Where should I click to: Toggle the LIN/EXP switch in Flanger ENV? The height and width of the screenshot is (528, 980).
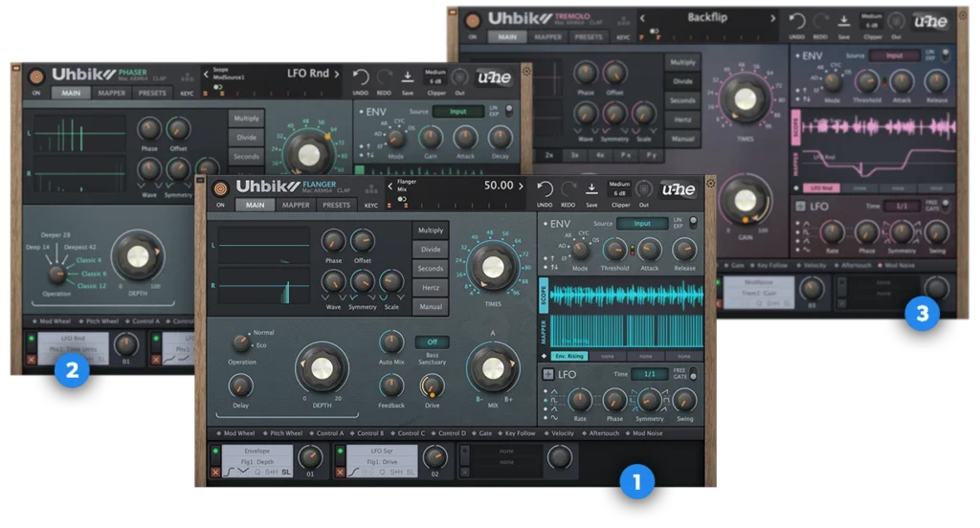[694, 223]
